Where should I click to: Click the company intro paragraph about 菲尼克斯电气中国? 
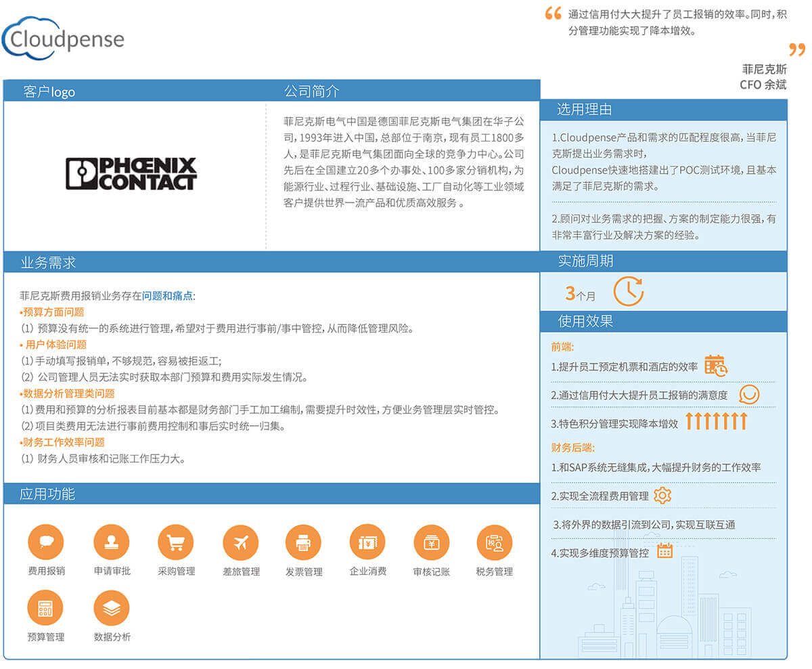[x=404, y=163]
